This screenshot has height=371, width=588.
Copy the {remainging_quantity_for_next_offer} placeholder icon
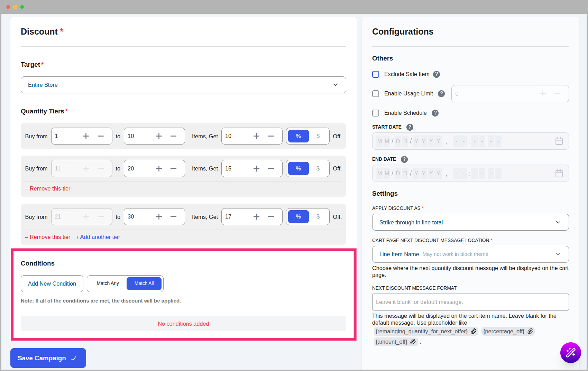click(474, 331)
